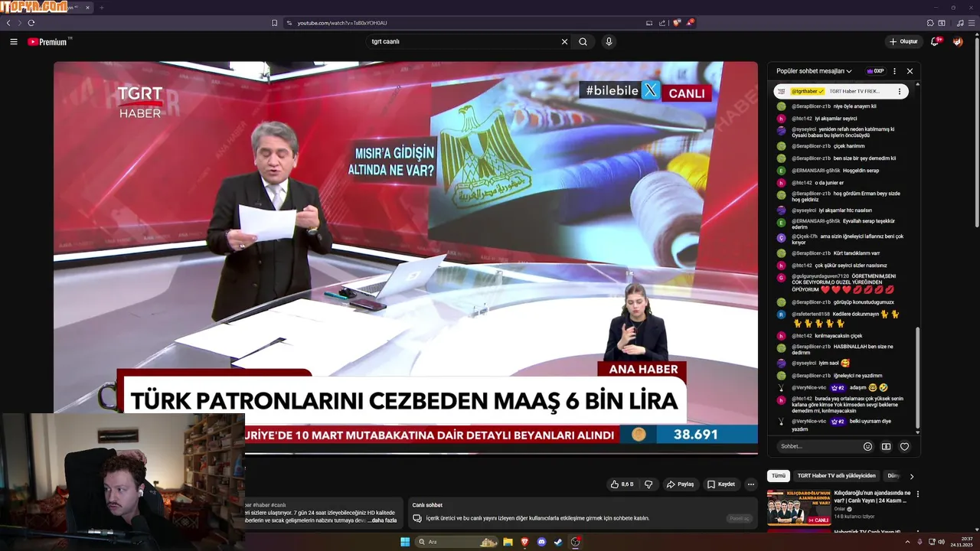Click the browser share page icon

pyautogui.click(x=662, y=23)
